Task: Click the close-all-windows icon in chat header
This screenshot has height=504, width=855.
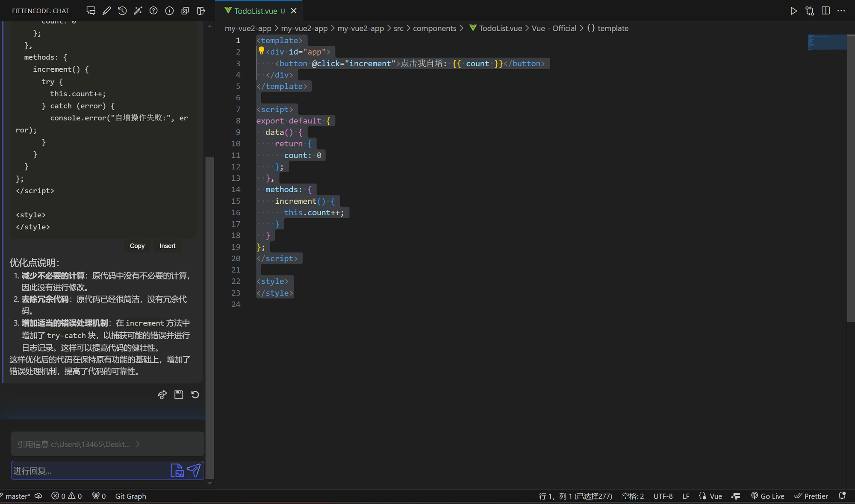Action: 185,11
